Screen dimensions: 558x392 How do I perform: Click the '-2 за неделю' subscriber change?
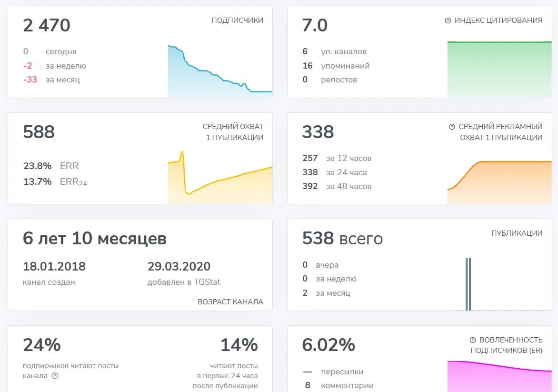tap(54, 66)
